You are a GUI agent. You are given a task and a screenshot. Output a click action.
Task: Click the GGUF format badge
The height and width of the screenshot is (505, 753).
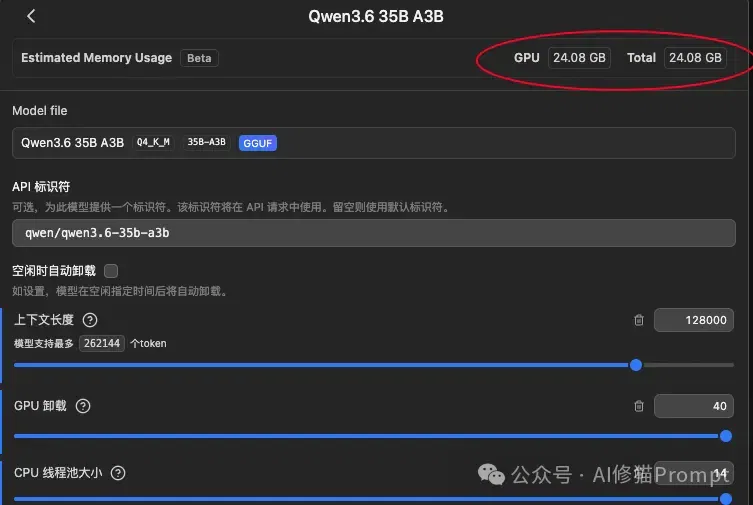(257, 143)
